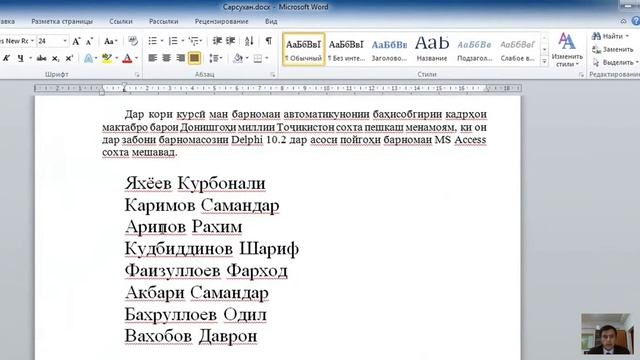Click the presenter webcam thumbnail
This screenshot has height=360, width=640.
607,333
